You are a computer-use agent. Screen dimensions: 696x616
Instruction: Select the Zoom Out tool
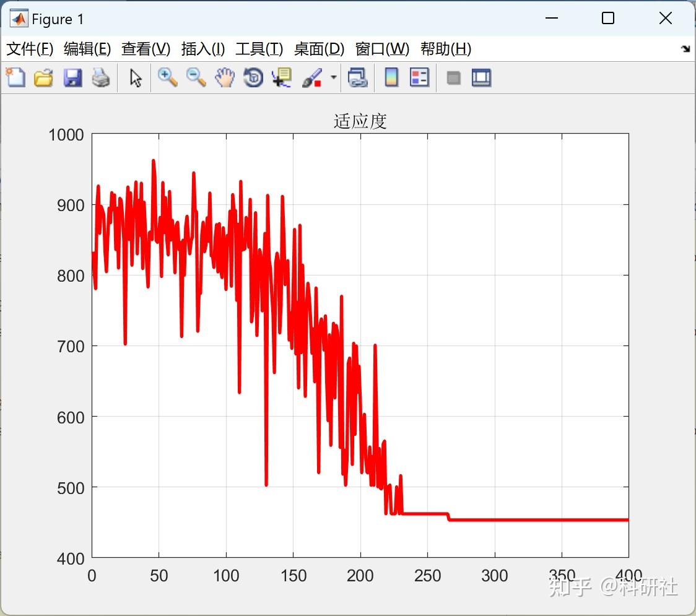pos(196,77)
